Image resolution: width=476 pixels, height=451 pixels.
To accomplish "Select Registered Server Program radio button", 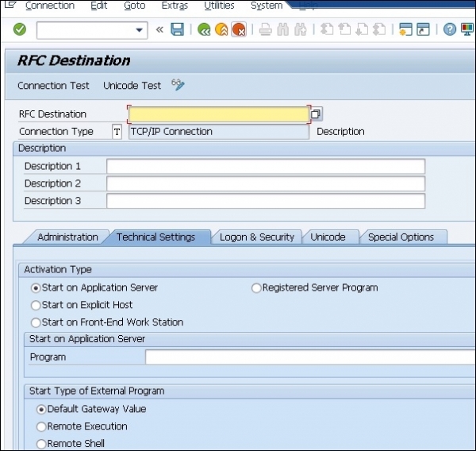I will [x=256, y=287].
